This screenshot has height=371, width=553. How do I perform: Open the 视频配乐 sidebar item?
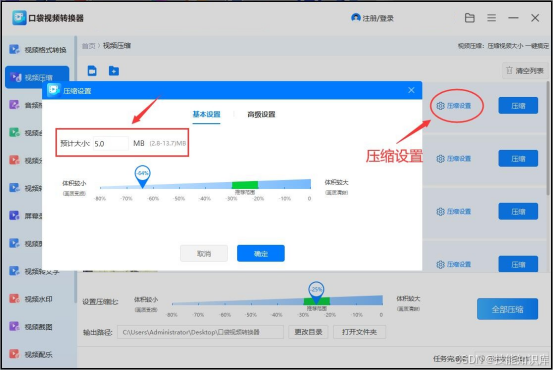point(31,354)
